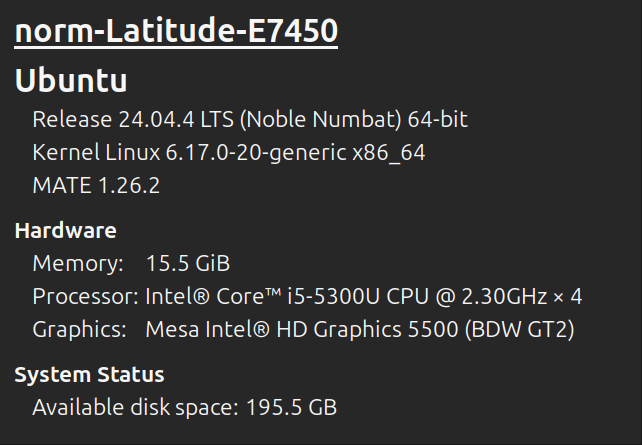Viewport: 642px width, 445px height.
Task: Click the 195.5 GB disk space value
Action: 292,408
